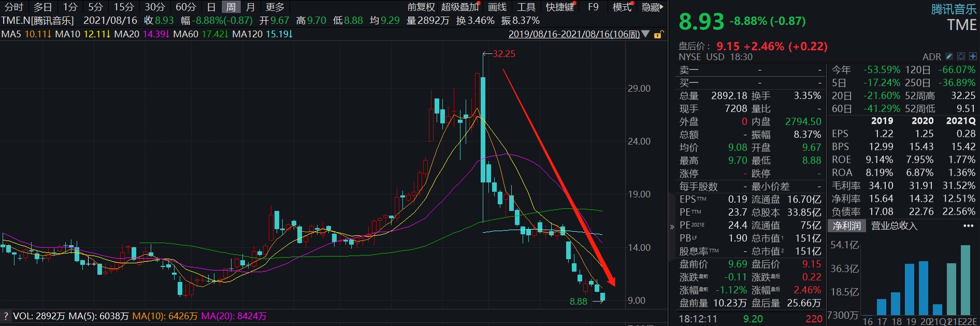Open the 更多 periods menu

pos(275,7)
